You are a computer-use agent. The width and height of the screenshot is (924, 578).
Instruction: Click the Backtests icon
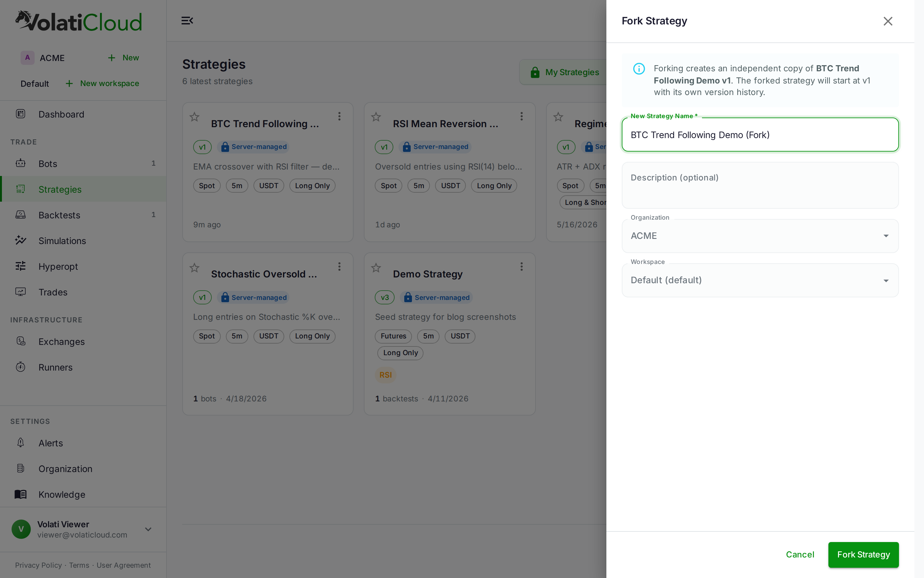pyautogui.click(x=21, y=215)
